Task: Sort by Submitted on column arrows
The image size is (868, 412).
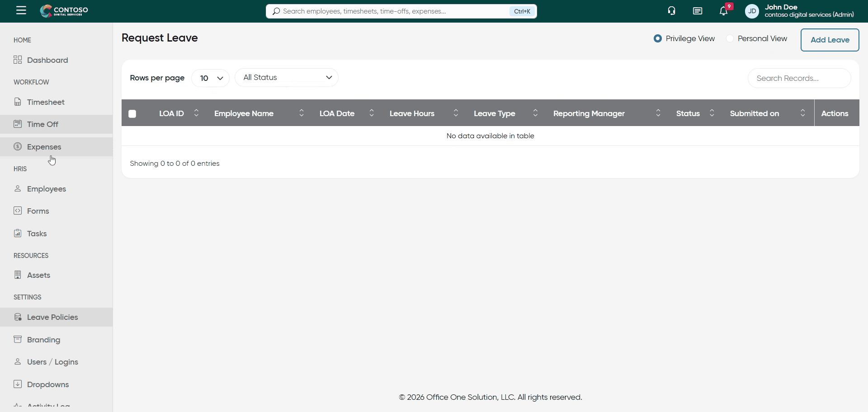Action: pos(803,113)
